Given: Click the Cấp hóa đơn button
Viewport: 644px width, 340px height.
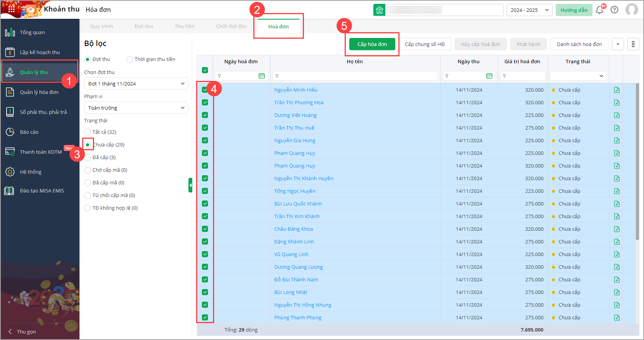Looking at the screenshot, I should point(372,44).
